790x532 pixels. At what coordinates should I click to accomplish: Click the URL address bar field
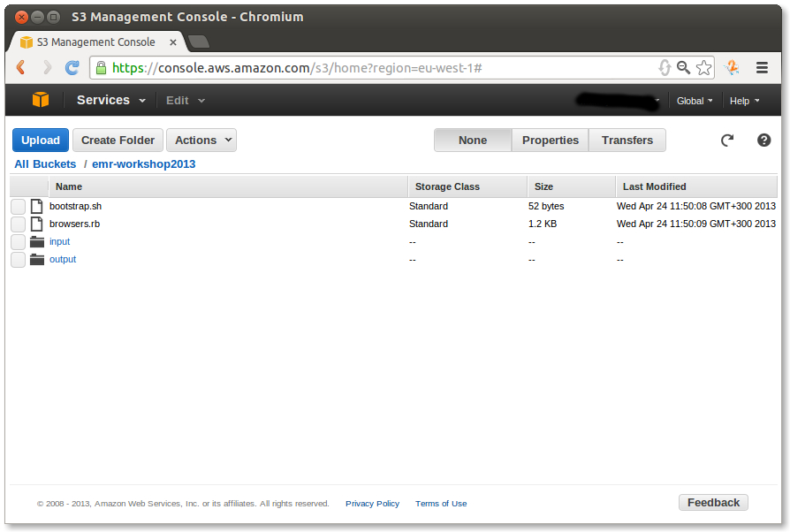click(x=380, y=68)
